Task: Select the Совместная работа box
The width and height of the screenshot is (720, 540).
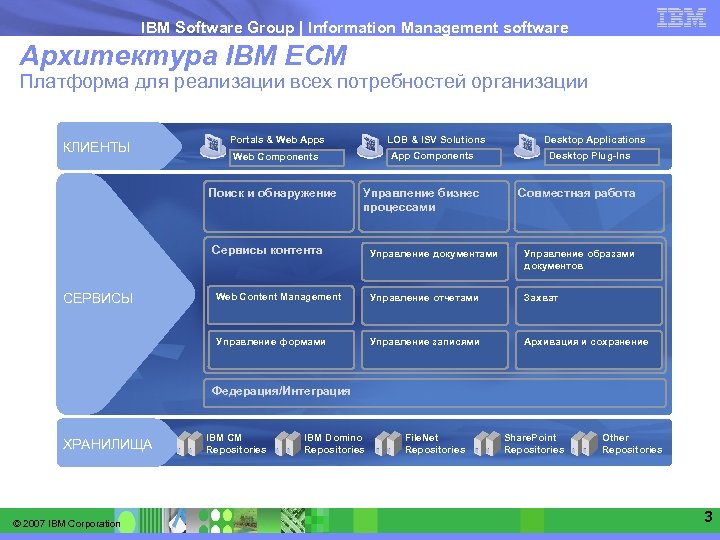Action: pos(589,206)
